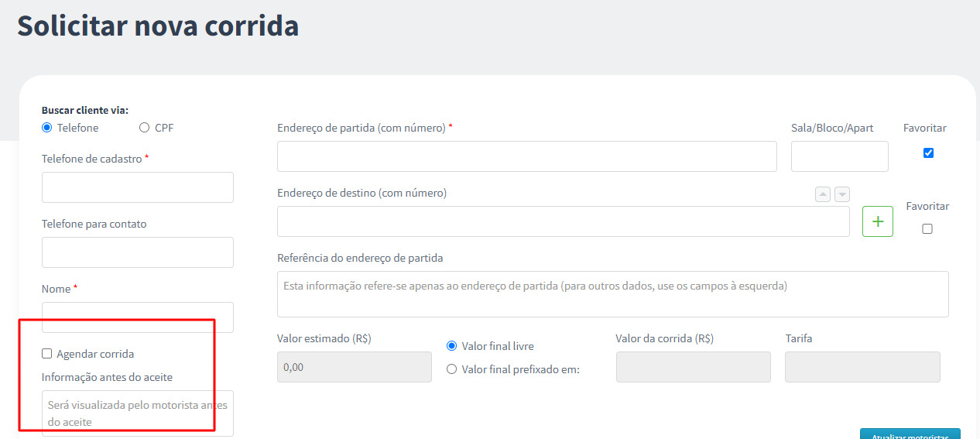
Task: Select Valor final livre option
Action: click(452, 346)
